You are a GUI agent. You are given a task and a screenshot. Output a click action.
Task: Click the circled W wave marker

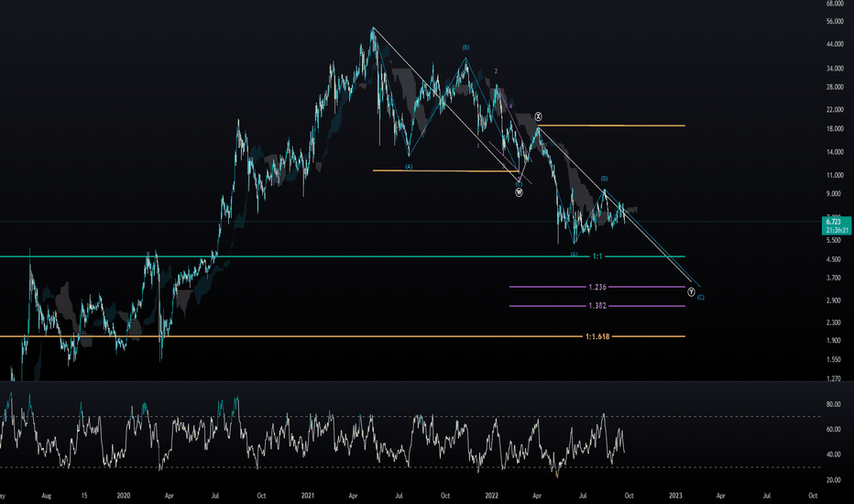(519, 192)
